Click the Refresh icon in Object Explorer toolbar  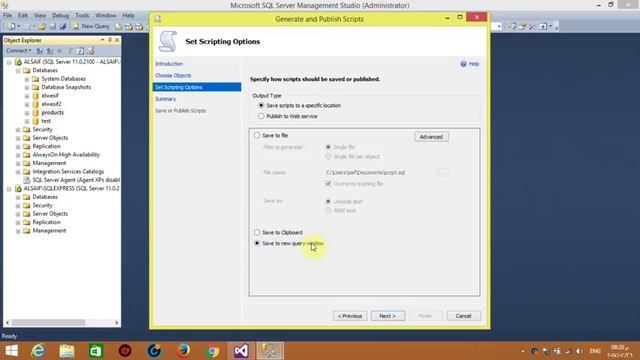point(80,51)
